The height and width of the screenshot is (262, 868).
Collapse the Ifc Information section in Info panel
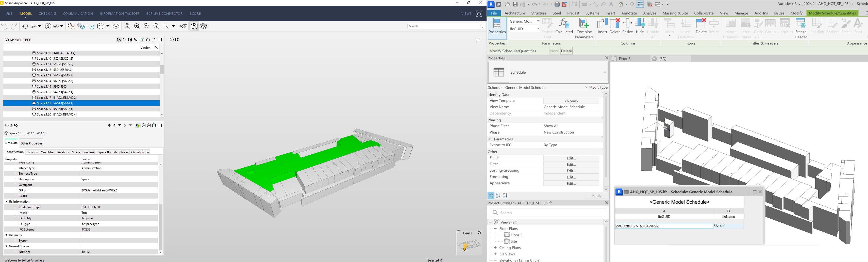click(x=6, y=201)
